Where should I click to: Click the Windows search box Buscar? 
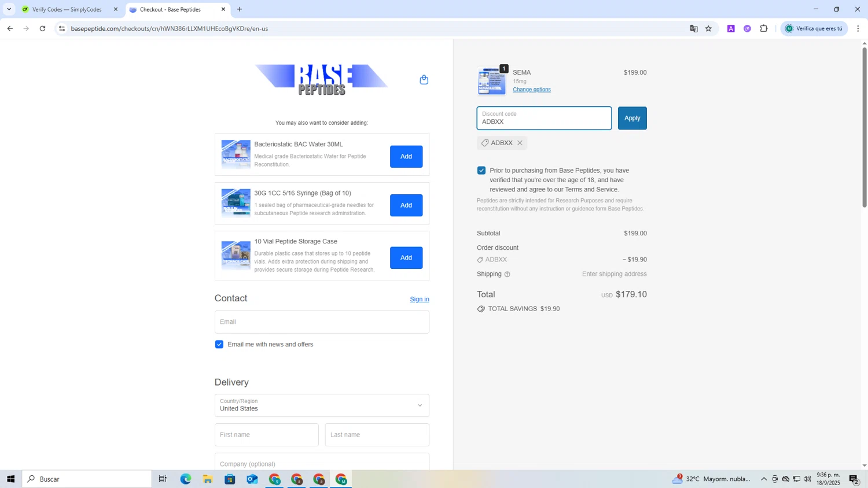(x=87, y=479)
